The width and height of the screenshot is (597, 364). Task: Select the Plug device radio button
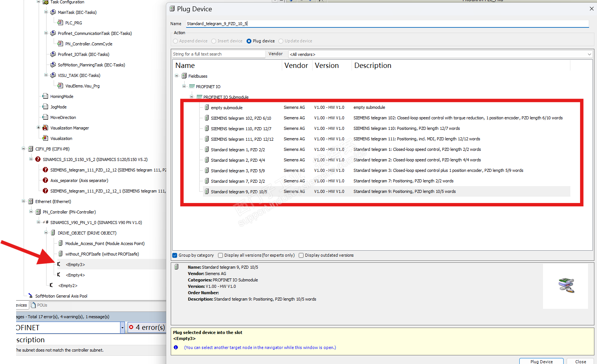[x=249, y=41]
